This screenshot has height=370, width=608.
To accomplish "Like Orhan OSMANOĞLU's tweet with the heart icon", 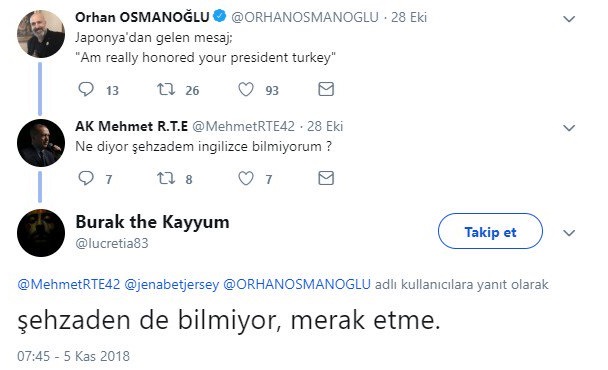I will pos(246,89).
